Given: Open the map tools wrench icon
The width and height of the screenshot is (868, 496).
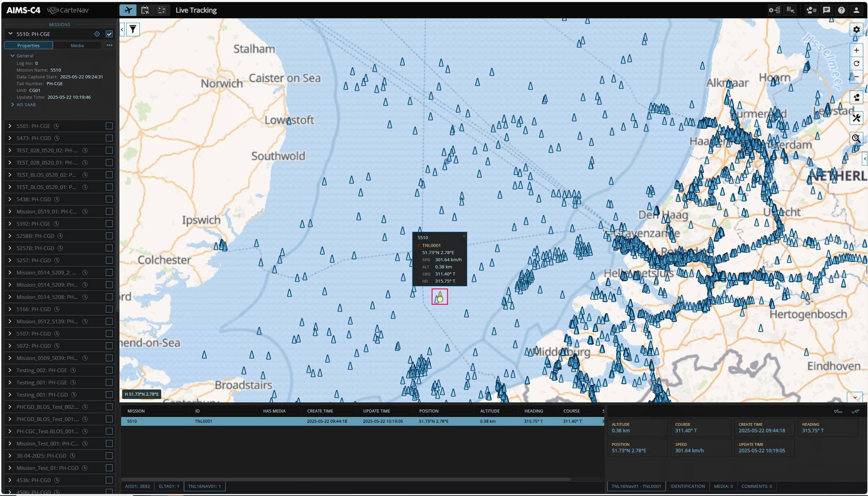Looking at the screenshot, I should 856,118.
